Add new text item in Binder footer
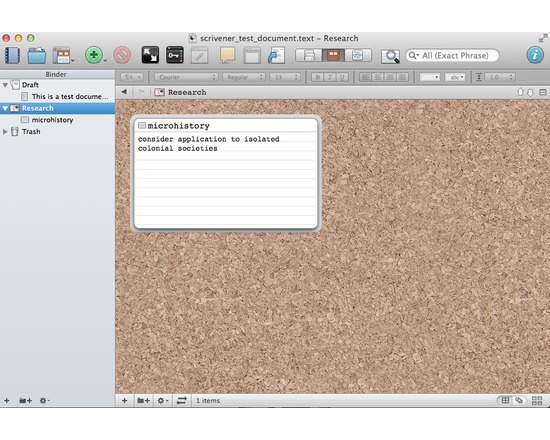The image size is (550, 440). click(x=7, y=400)
